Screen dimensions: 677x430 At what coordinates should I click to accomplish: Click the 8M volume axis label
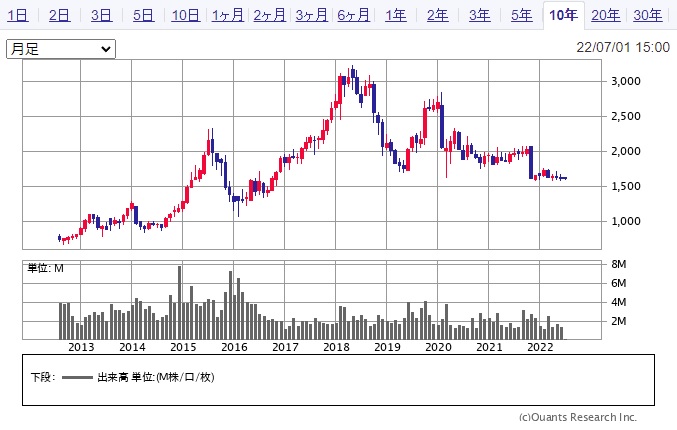619,264
